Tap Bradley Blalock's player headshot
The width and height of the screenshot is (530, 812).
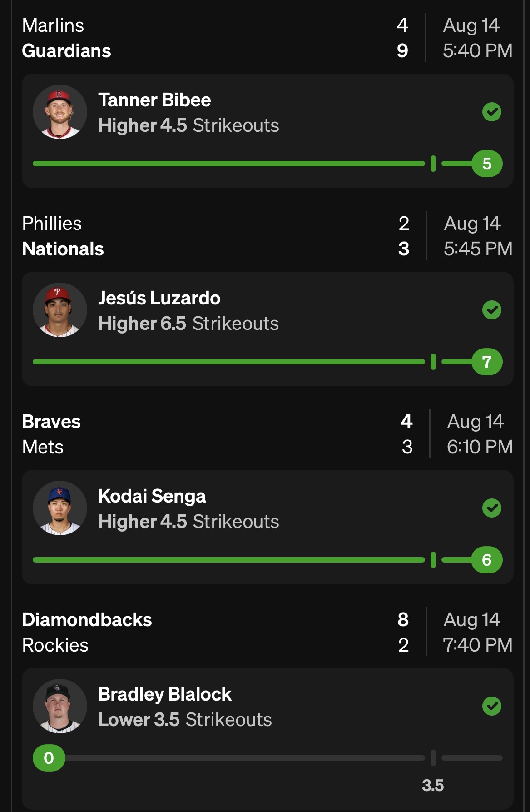click(x=60, y=706)
